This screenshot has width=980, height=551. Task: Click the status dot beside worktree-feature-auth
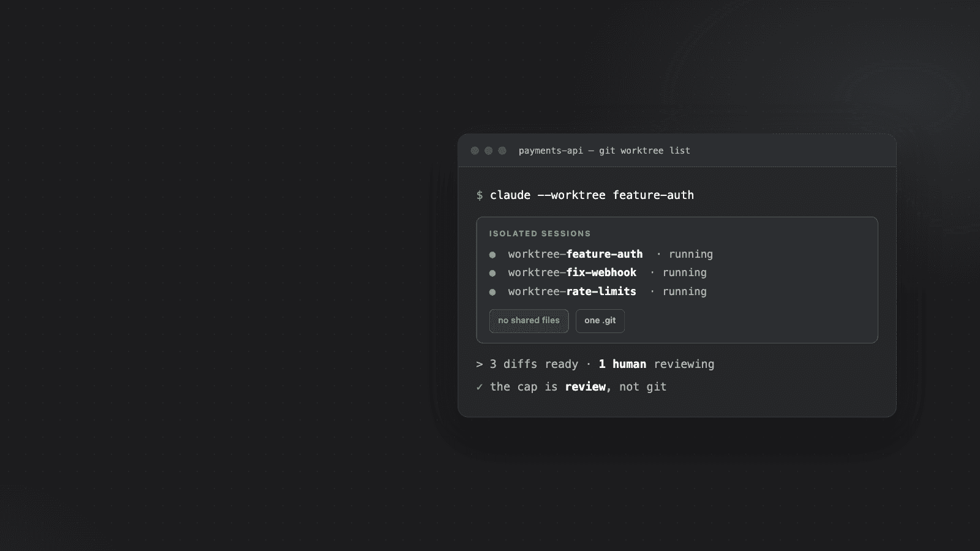[492, 255]
